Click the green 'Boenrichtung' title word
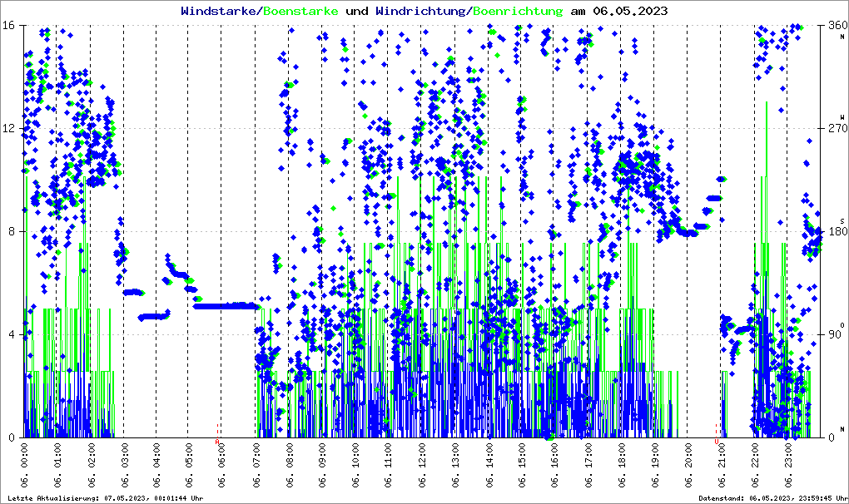This screenshot has height=504, width=849. pyautogui.click(x=517, y=11)
